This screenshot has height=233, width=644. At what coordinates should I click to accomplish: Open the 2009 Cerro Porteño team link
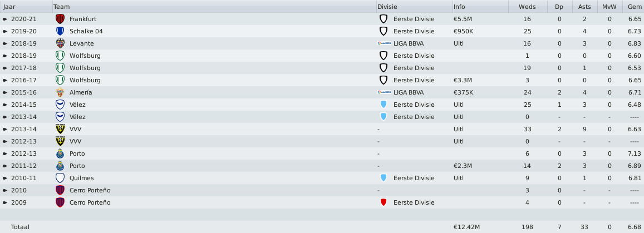(90, 202)
